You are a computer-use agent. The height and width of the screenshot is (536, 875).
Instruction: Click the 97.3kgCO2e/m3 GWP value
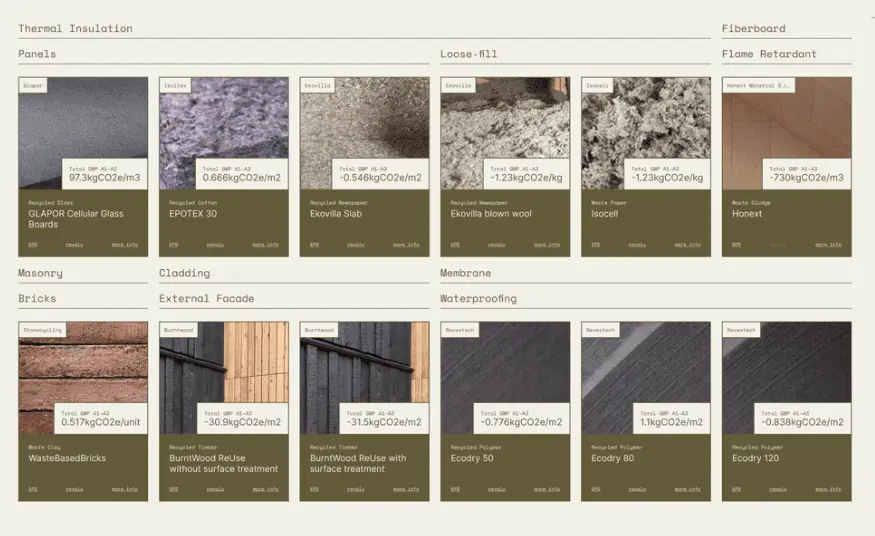(104, 178)
